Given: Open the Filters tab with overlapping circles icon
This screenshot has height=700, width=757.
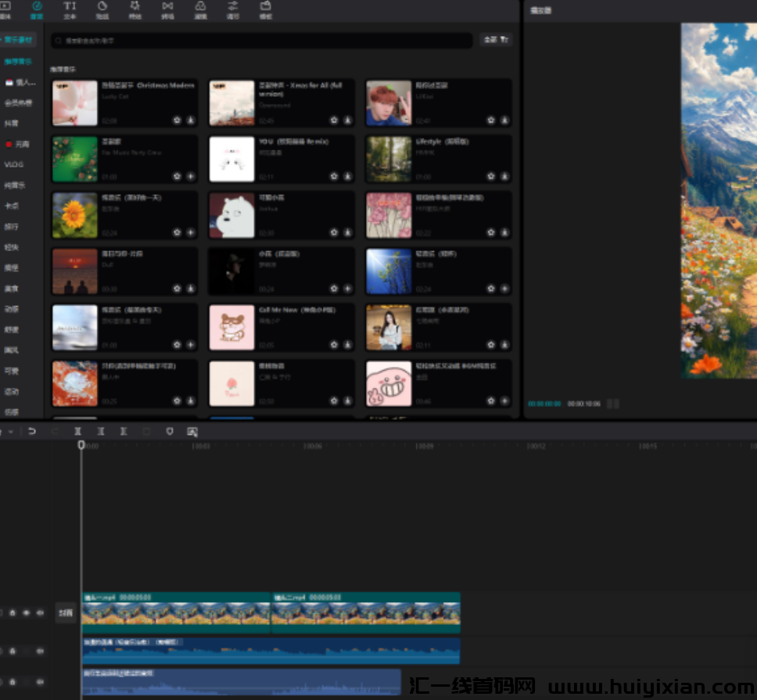Looking at the screenshot, I should (x=200, y=9).
